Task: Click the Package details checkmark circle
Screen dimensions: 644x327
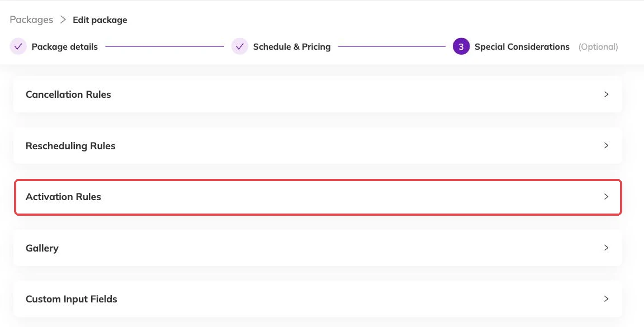Action: pyautogui.click(x=18, y=46)
